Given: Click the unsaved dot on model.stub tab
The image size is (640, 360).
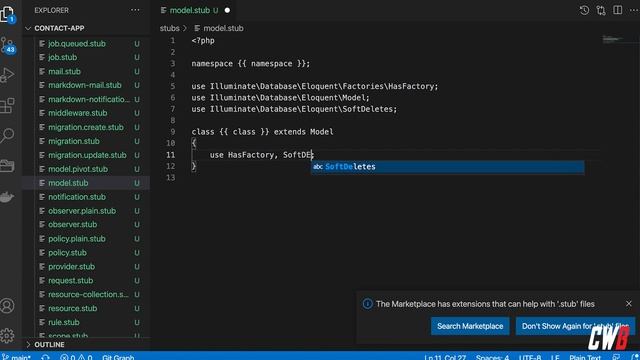Looking at the screenshot, I should tap(227, 10).
